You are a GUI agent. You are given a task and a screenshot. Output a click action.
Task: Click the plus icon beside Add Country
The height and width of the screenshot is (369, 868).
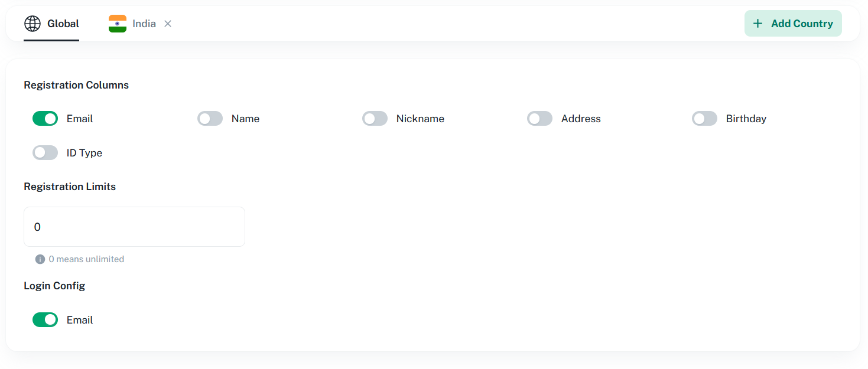(x=758, y=24)
